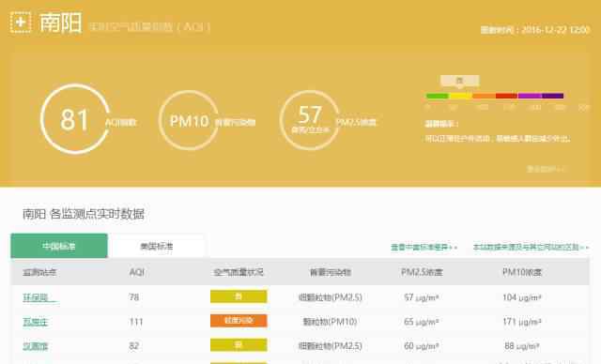Switch to the 美国标准 tab
The image size is (601, 364).
coord(157,246)
